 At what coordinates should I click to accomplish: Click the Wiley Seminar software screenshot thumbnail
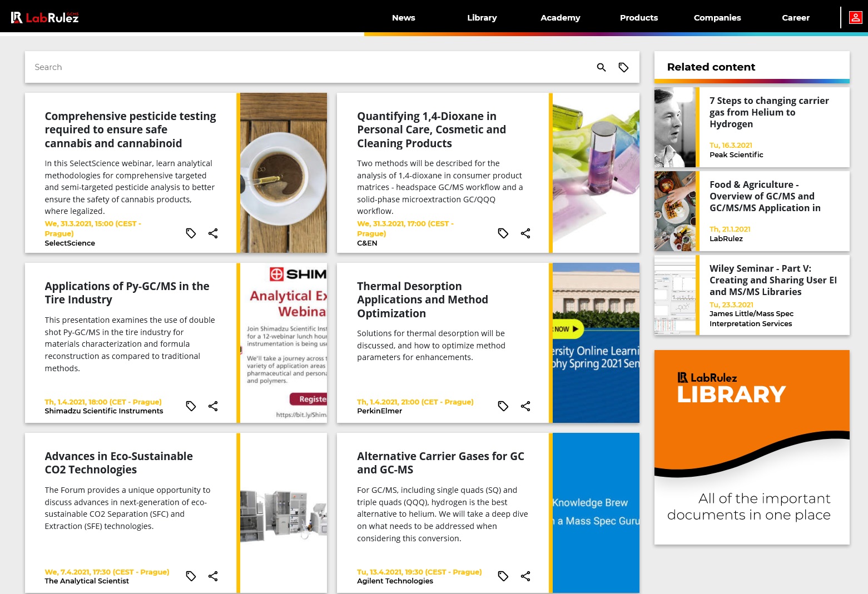[675, 295]
